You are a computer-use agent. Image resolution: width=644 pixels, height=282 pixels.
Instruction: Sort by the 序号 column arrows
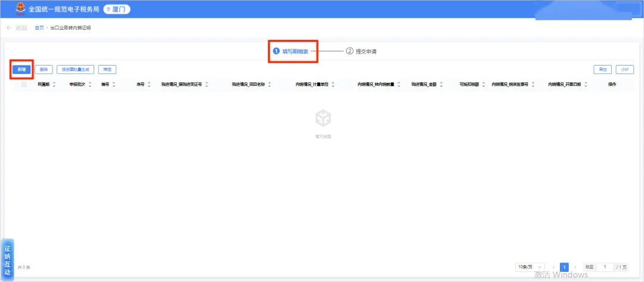(x=149, y=85)
